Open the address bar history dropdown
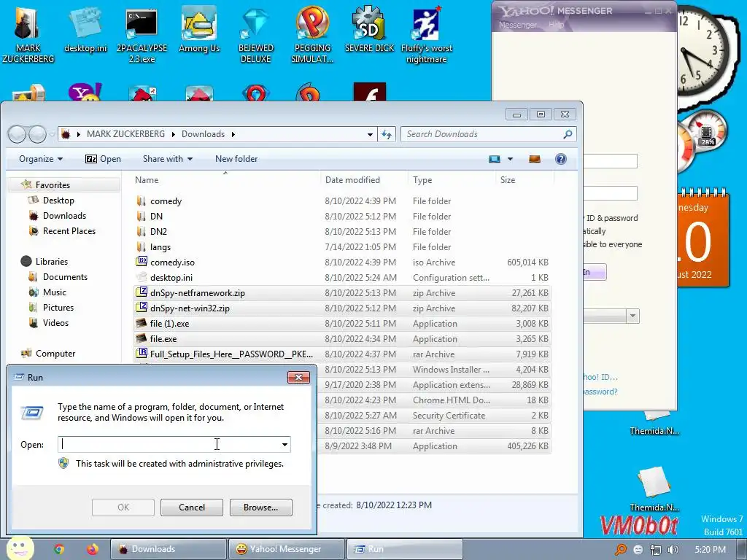Screen dimensions: 747x560 click(370, 134)
